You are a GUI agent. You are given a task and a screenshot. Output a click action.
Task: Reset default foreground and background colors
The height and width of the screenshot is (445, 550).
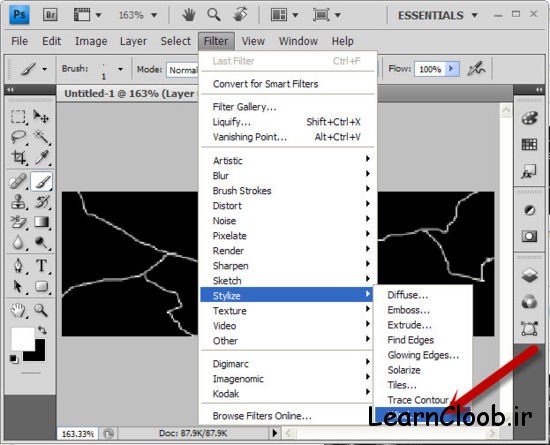click(x=14, y=359)
